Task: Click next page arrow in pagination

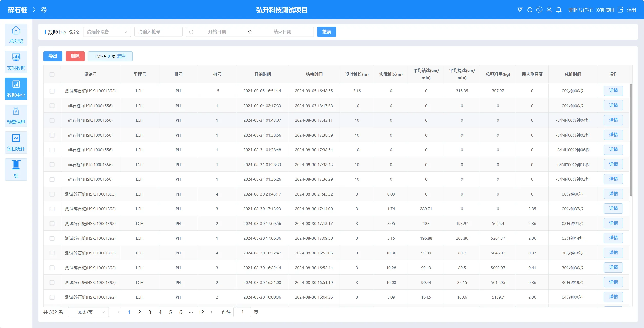Action: pyautogui.click(x=212, y=312)
